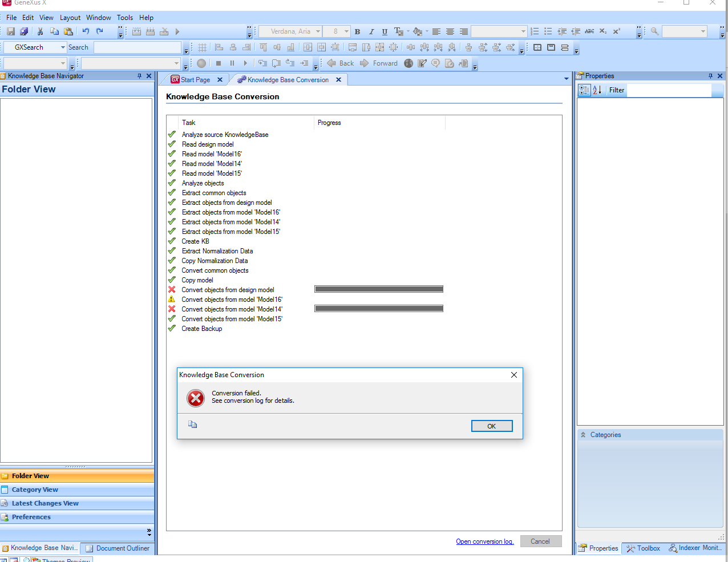Click the Save icon in the toolbar
728x562 pixels.
point(11,31)
